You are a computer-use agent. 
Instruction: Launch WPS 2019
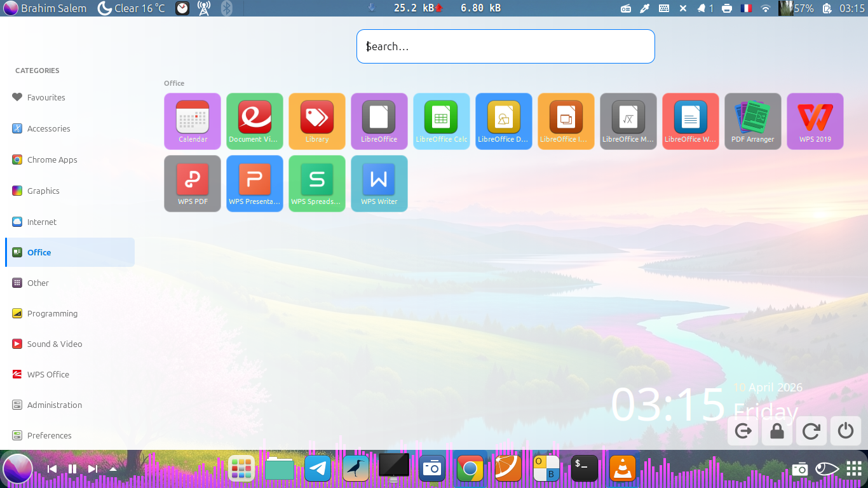pyautogui.click(x=815, y=121)
